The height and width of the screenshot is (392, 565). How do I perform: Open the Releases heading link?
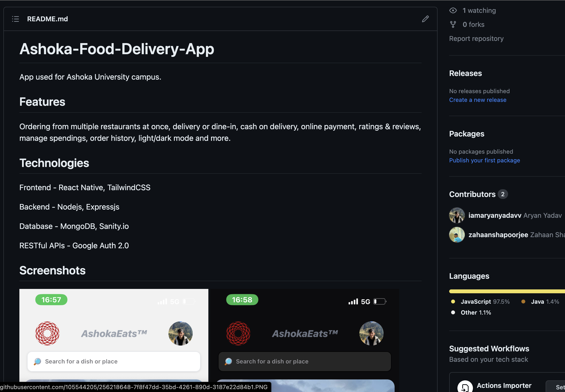[x=465, y=73]
